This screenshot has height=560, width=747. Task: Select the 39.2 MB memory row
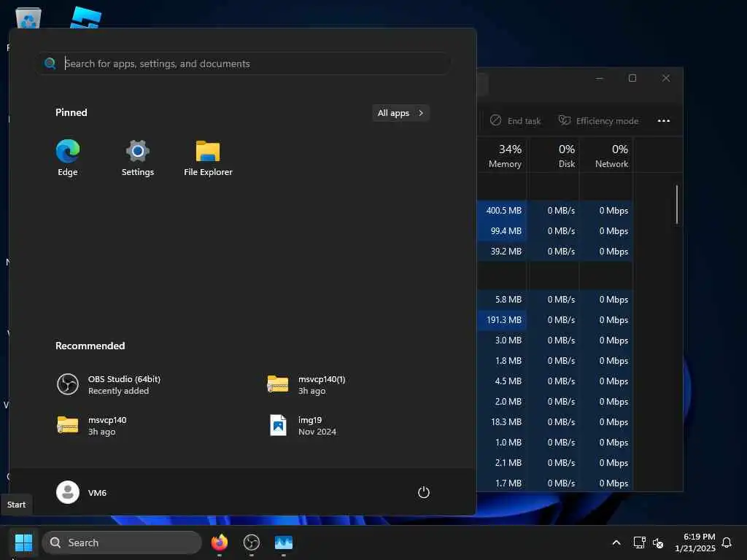coord(555,251)
